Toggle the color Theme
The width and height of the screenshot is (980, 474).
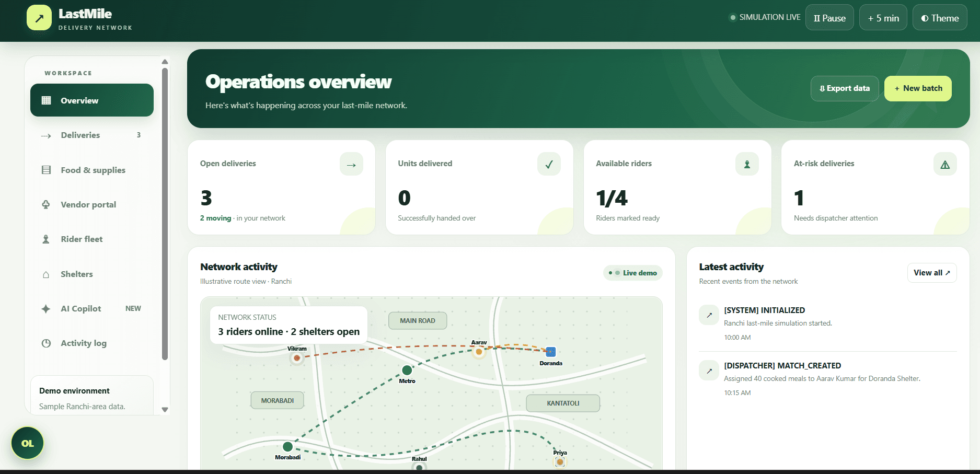tap(940, 18)
